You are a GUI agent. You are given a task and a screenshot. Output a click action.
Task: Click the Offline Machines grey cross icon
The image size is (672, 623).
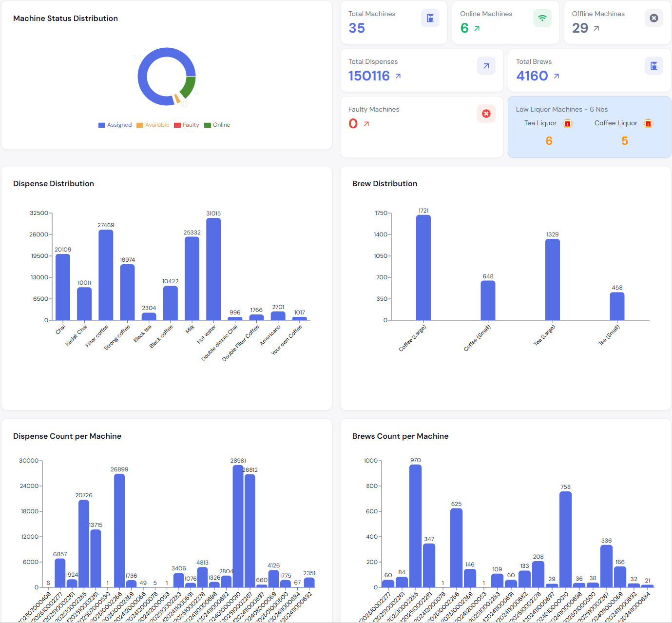point(654,18)
